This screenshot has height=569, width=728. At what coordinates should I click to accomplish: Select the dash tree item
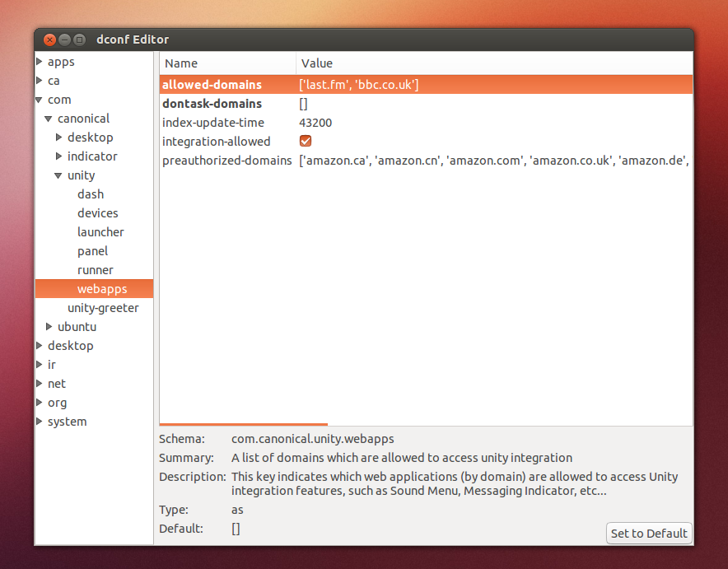coord(90,194)
